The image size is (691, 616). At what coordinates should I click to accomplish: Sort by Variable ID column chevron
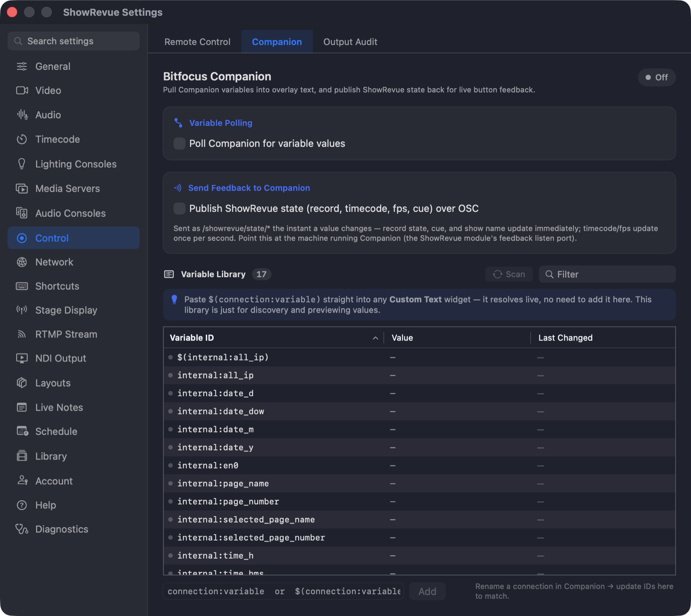[x=375, y=338]
